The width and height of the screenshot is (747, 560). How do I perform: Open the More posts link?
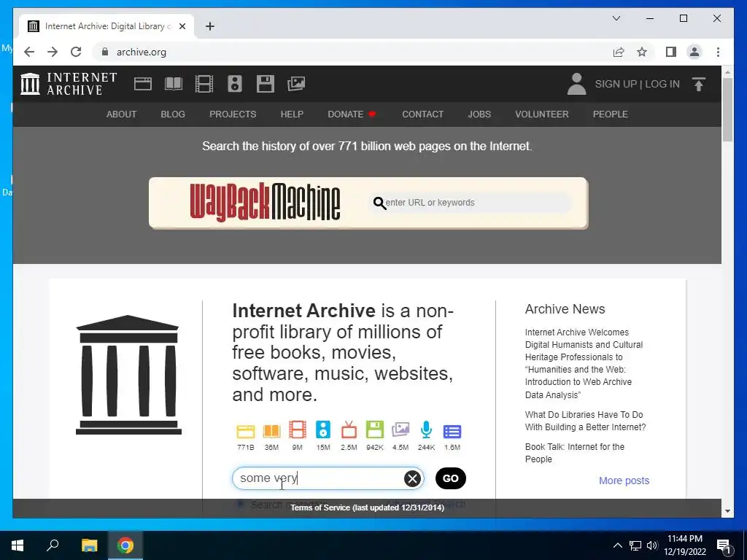click(x=624, y=481)
